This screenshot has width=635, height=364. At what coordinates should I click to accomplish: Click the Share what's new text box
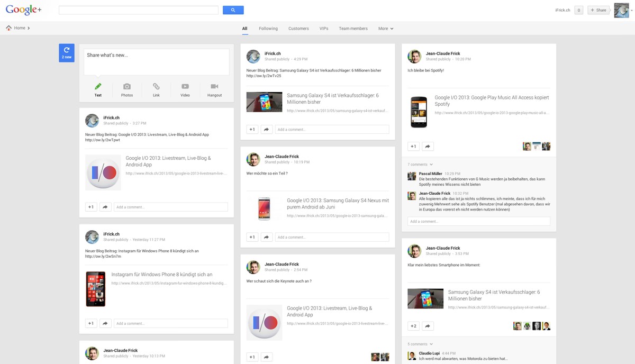point(157,62)
